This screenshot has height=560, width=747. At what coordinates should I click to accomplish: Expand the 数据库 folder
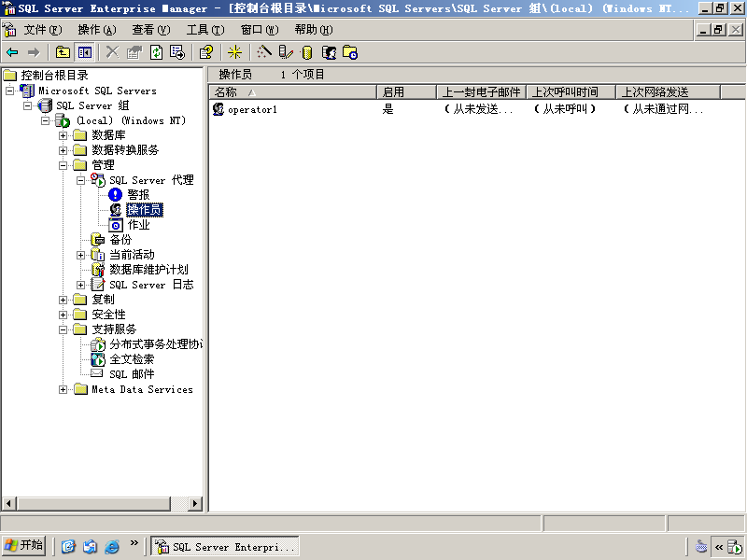(63, 135)
